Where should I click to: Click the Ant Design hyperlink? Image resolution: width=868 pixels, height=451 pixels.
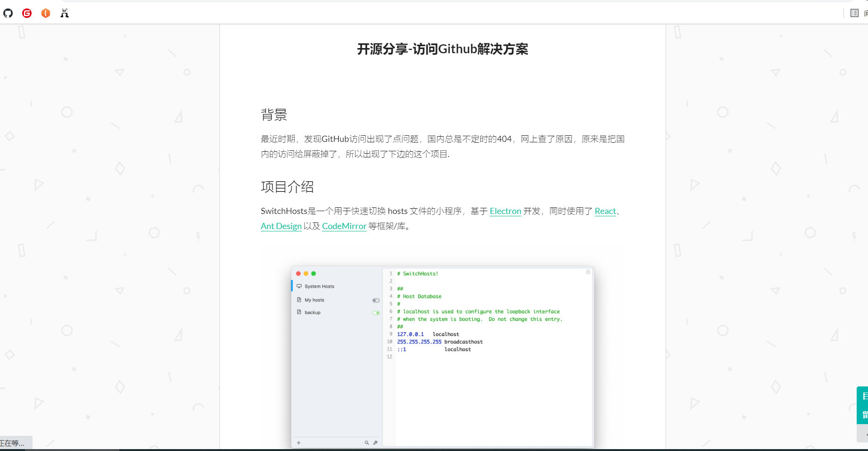281,226
